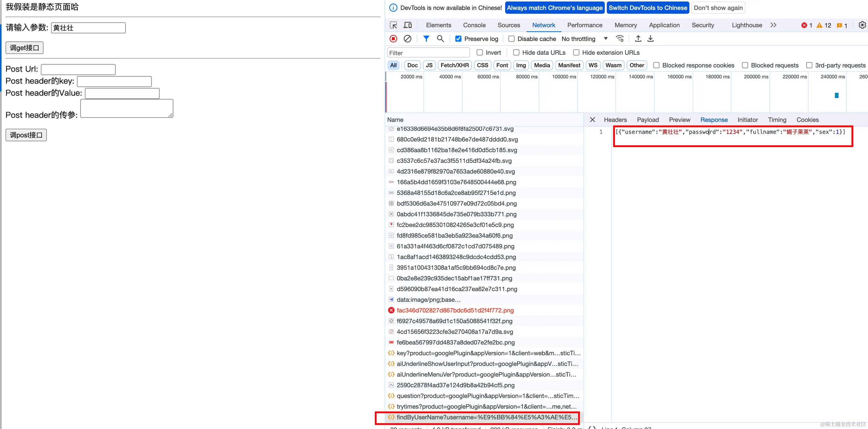Check the Invert filter checkbox
This screenshot has width=868, height=429.
coord(480,53)
